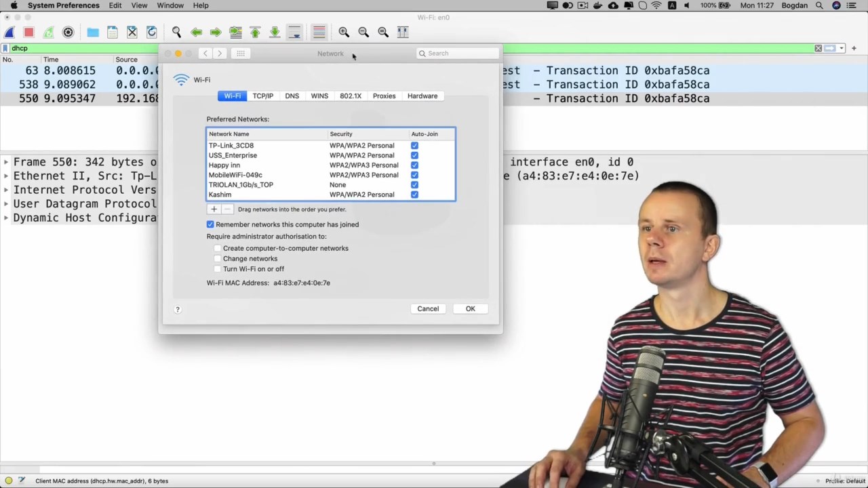
Task: Go forward to the next packet
Action: coord(216,32)
